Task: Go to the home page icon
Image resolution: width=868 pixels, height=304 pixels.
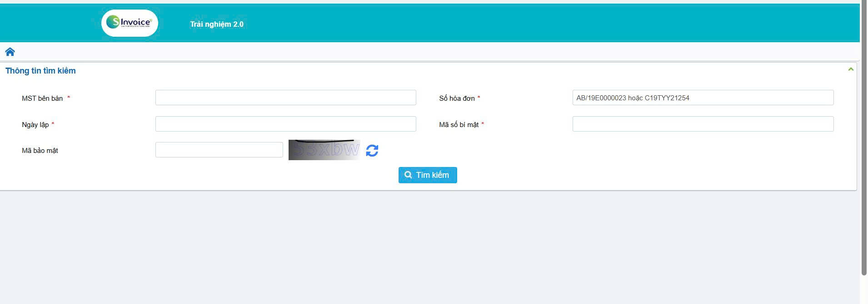Action: (x=10, y=52)
